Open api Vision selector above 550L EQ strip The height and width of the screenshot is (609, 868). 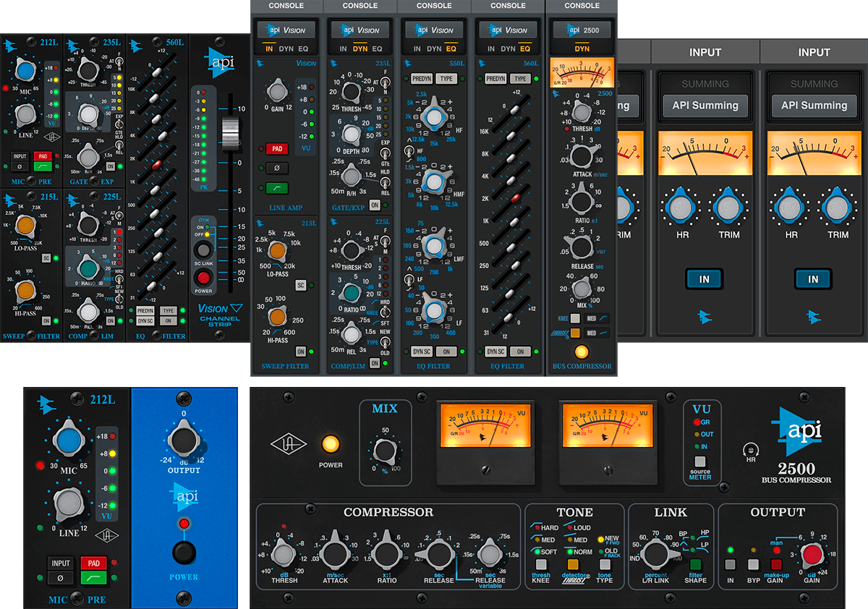435,30
